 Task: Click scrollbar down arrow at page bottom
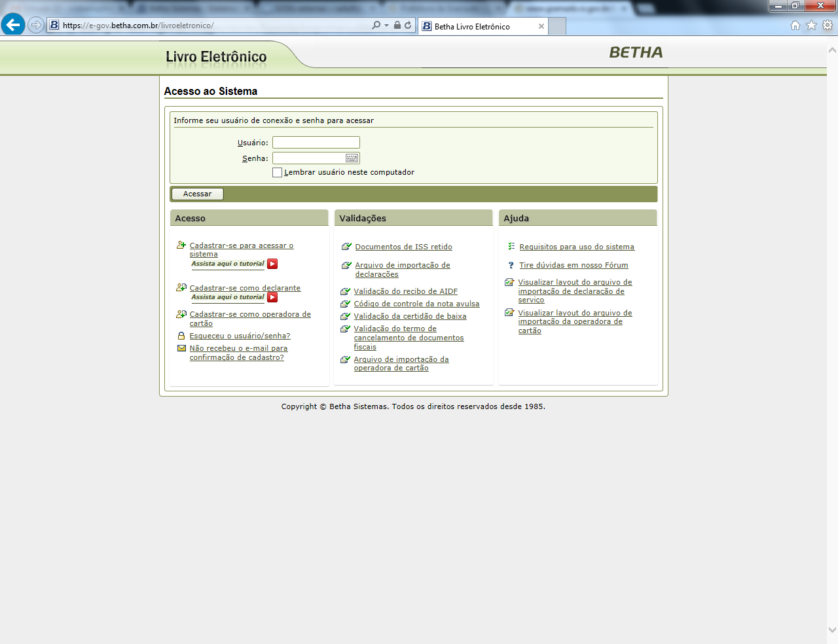click(x=832, y=630)
